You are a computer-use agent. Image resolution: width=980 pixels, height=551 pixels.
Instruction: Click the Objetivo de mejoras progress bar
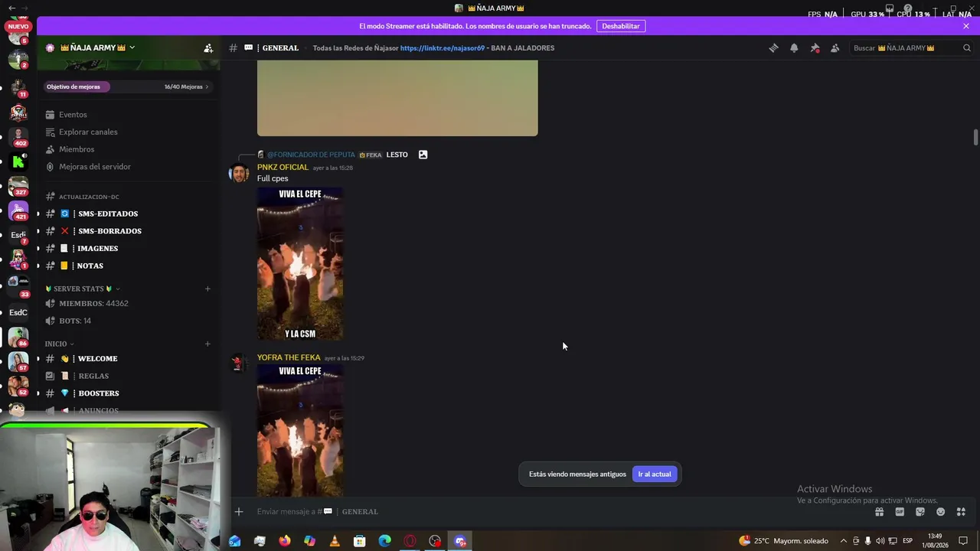[128, 86]
